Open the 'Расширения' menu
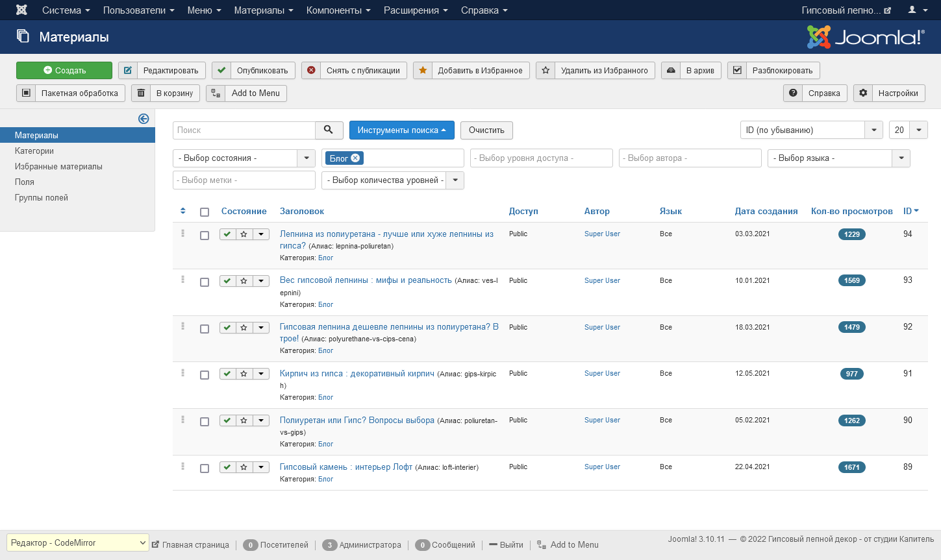The image size is (941, 560). (416, 10)
